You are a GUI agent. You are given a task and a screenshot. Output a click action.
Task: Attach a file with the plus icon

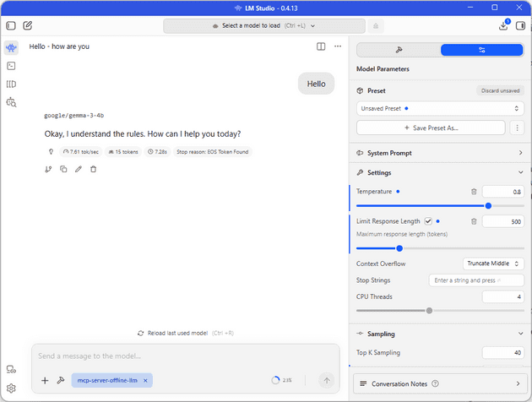tap(45, 381)
